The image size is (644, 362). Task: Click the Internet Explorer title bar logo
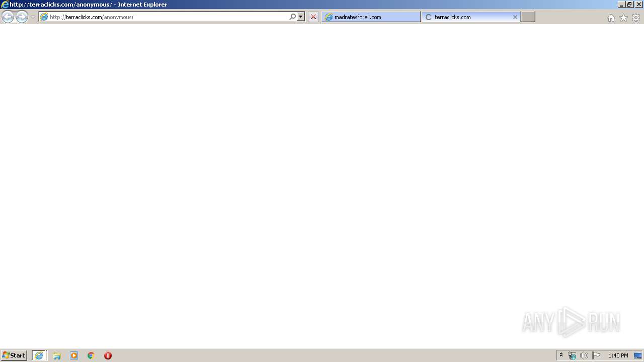click(5, 5)
